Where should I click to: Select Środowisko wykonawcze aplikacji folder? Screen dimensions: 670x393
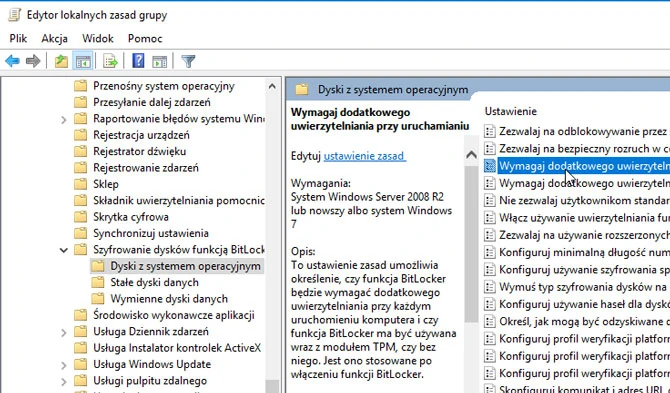click(x=174, y=315)
